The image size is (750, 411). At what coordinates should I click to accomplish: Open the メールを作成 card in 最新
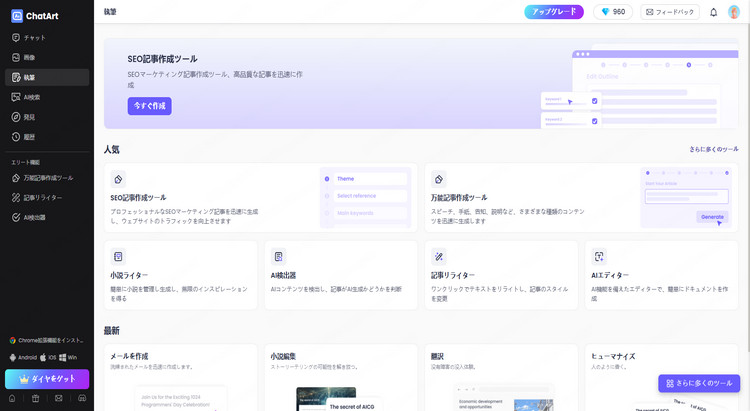[x=180, y=378]
